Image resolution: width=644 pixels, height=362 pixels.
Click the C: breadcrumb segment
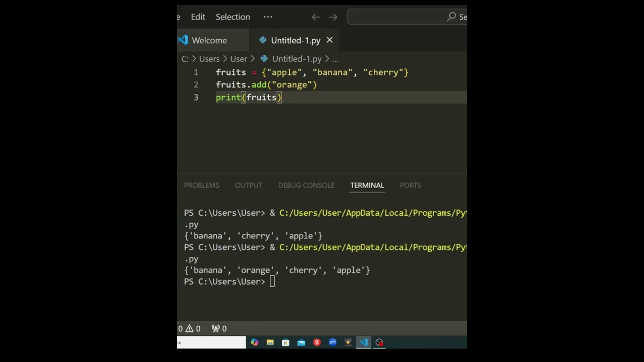tap(185, 59)
